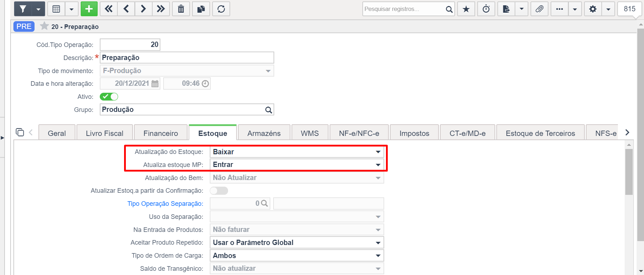The width and height of the screenshot is (644, 275).
Task: Search Grupo with magnifier icon
Action: (x=269, y=110)
